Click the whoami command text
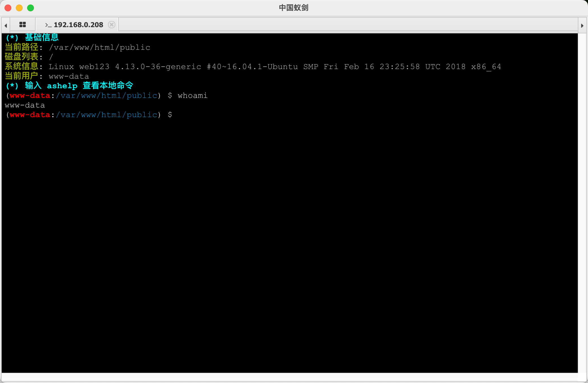Image resolution: width=588 pixels, height=383 pixels. [x=193, y=96]
